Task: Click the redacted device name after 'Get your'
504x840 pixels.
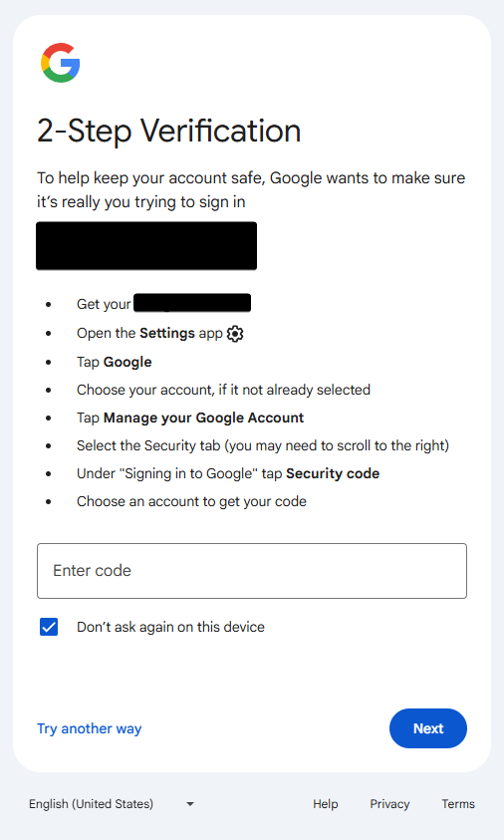Action: (192, 303)
